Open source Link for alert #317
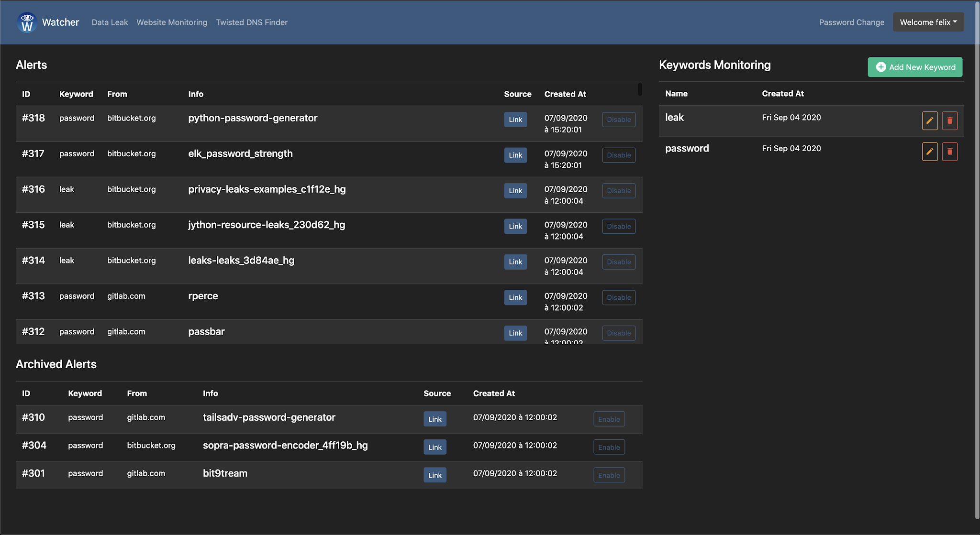 [x=515, y=155]
